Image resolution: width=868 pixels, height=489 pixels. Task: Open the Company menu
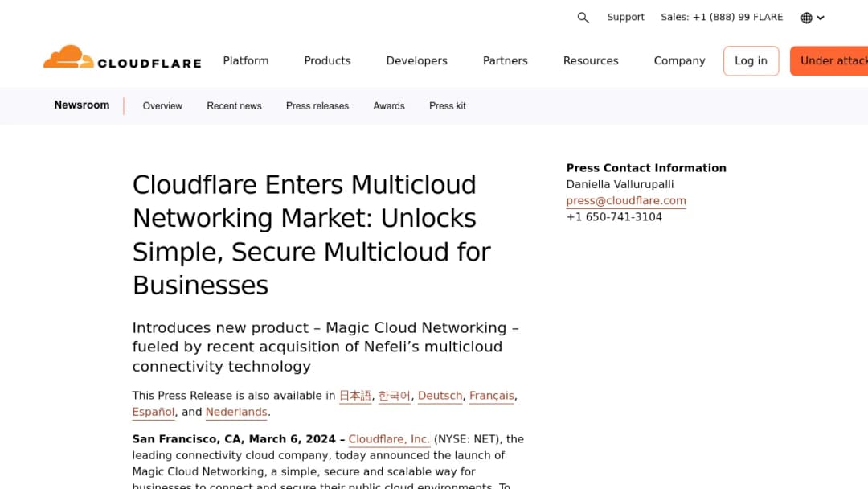coord(679,60)
